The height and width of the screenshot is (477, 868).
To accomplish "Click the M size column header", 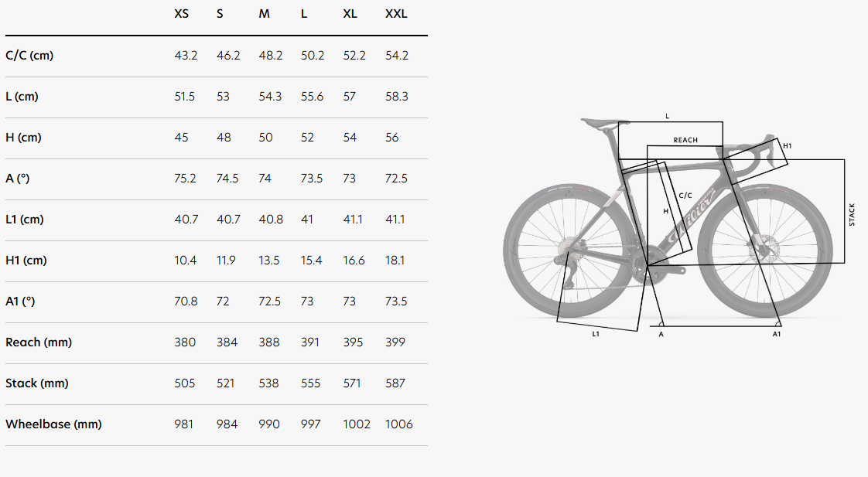I will (x=264, y=14).
